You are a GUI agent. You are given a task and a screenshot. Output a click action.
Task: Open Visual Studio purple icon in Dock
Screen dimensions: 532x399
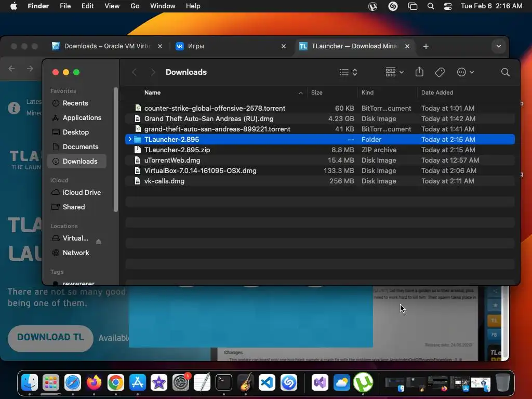[x=320, y=382]
